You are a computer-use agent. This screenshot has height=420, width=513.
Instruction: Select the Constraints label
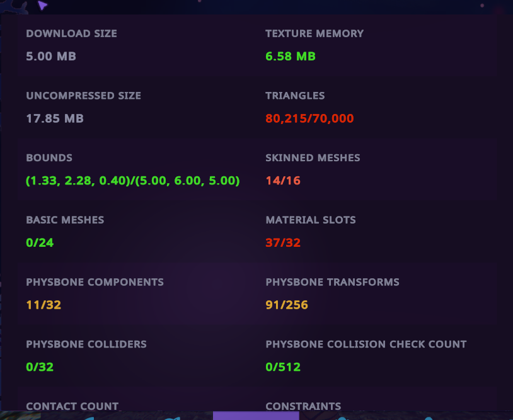(x=303, y=406)
